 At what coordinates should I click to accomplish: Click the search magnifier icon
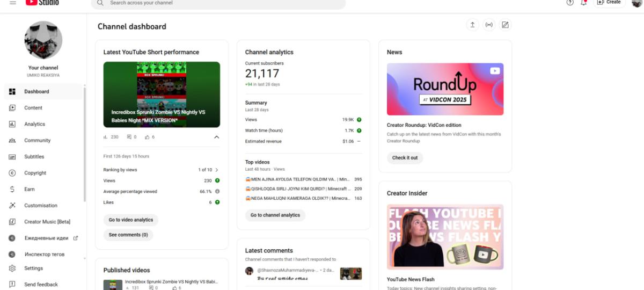point(100,3)
